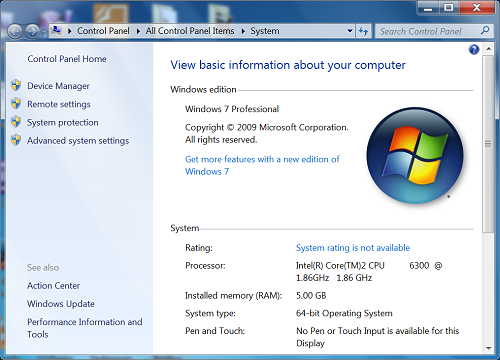
Task: Open Device Manager
Action: (58, 86)
